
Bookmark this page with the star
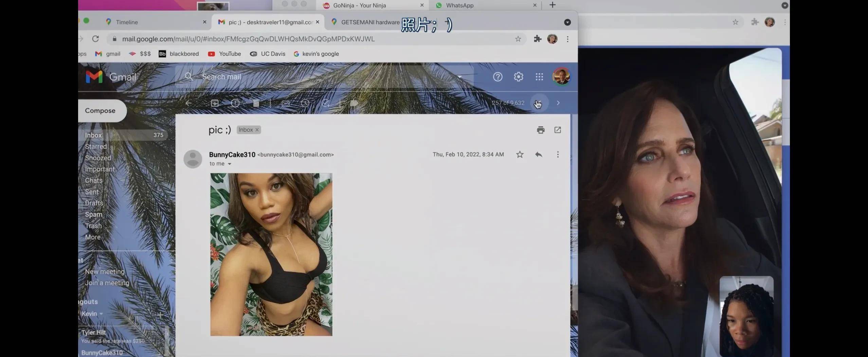[518, 39]
